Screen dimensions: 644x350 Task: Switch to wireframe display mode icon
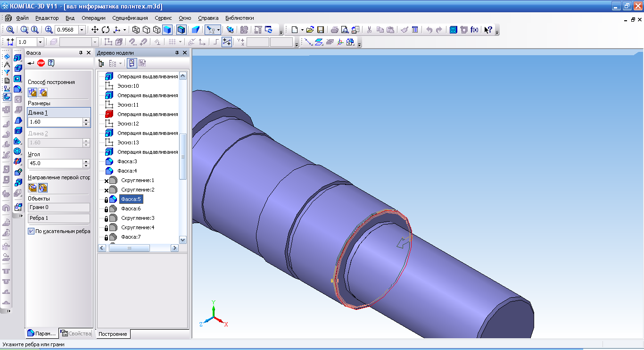click(136, 30)
